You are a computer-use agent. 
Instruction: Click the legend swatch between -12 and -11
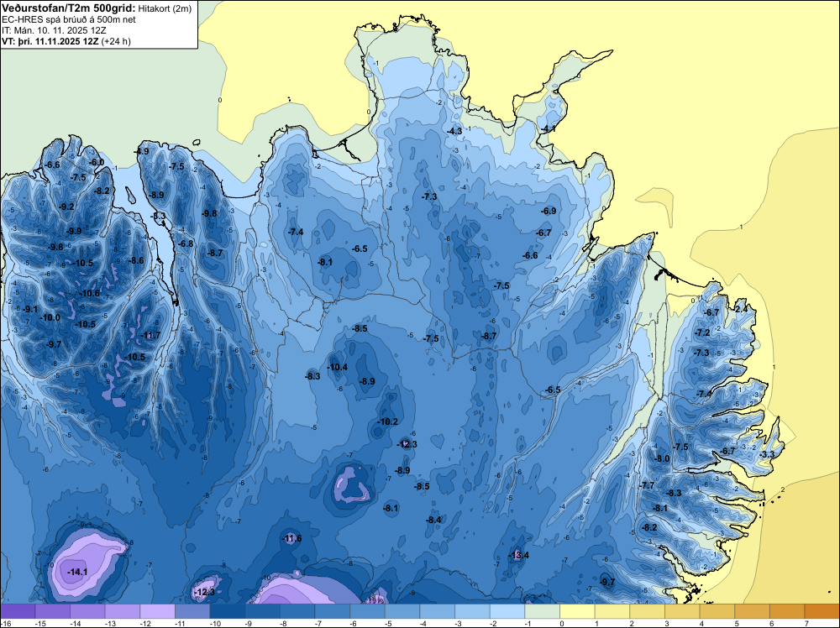[x=158, y=611]
